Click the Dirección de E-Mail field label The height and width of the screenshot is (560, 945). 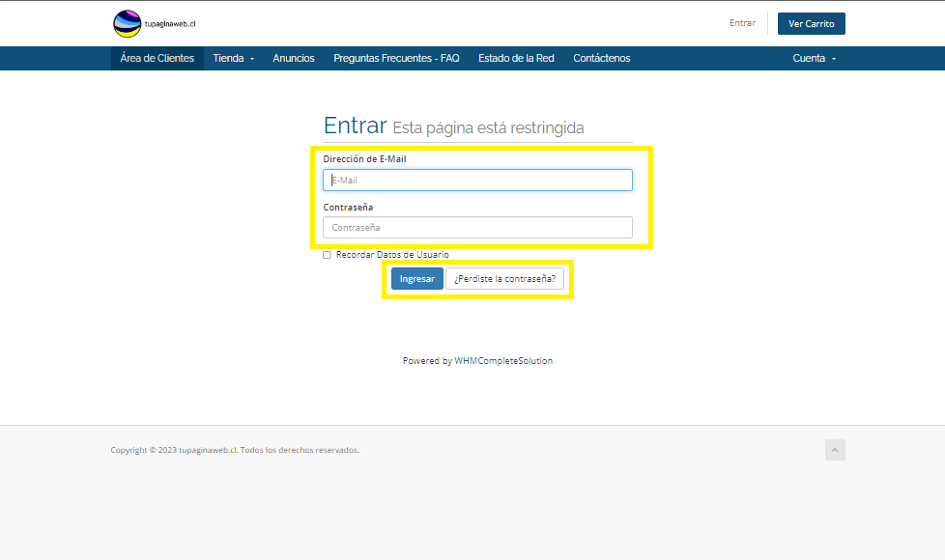click(364, 158)
